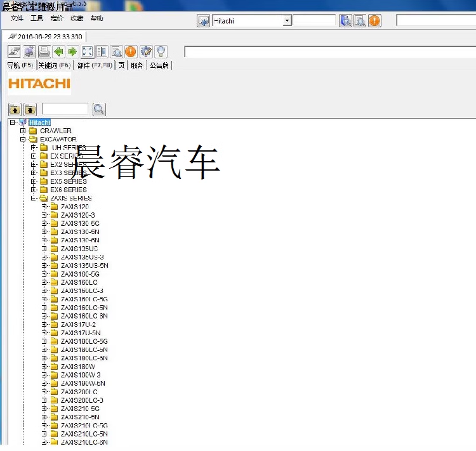The height and width of the screenshot is (451, 476).
Task: Click first search-document icon in top bar
Action: pos(345,21)
